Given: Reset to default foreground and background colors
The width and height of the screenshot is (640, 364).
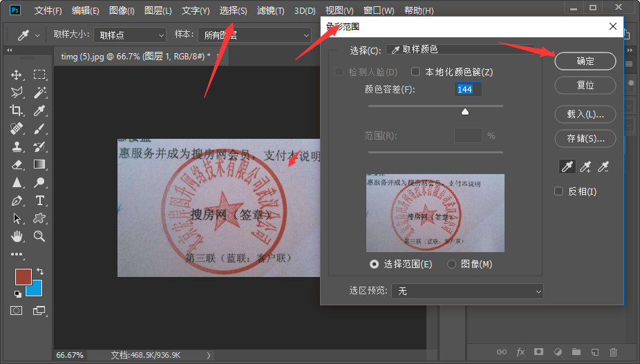Looking at the screenshot, I should point(17,294).
